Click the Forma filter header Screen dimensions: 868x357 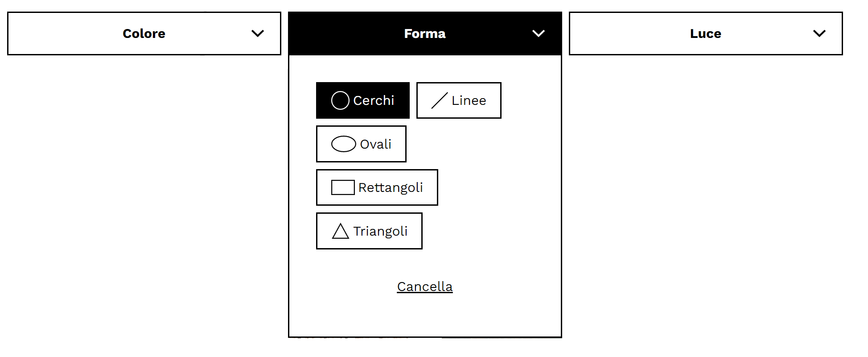[x=425, y=33]
